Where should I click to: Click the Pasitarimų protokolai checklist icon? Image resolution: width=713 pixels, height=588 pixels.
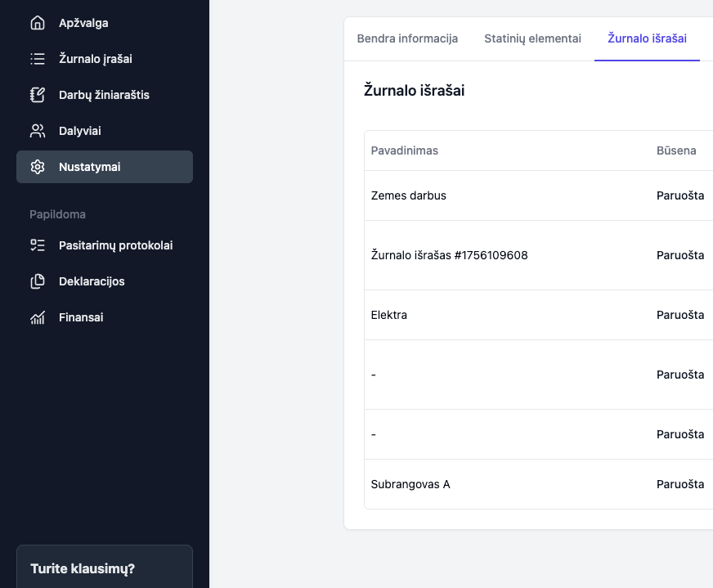[x=37, y=245]
